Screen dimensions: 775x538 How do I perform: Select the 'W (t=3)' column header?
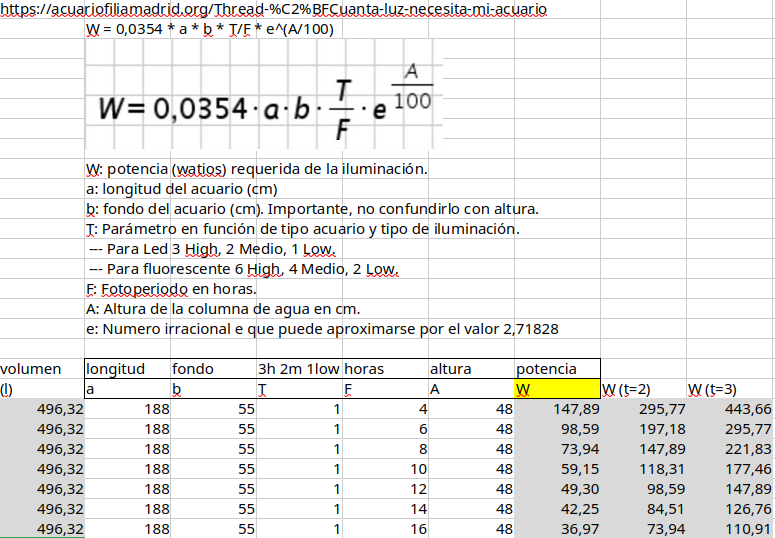tap(730, 389)
